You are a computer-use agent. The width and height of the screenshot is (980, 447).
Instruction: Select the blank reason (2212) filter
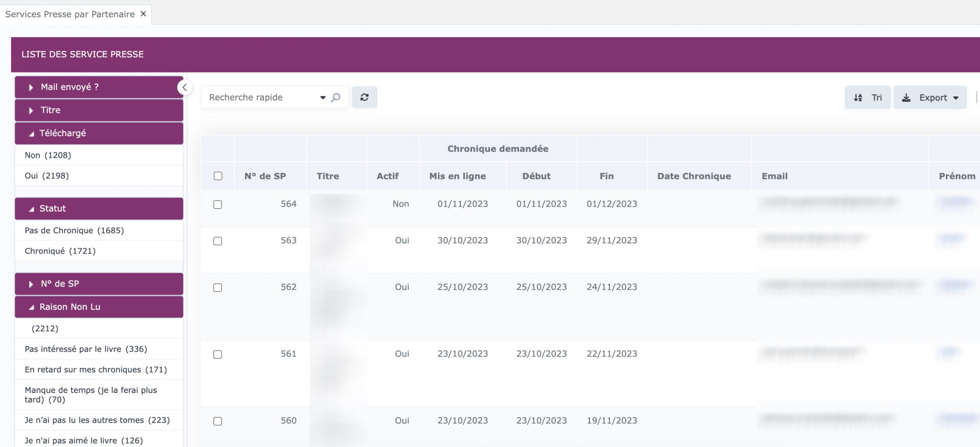click(x=99, y=329)
